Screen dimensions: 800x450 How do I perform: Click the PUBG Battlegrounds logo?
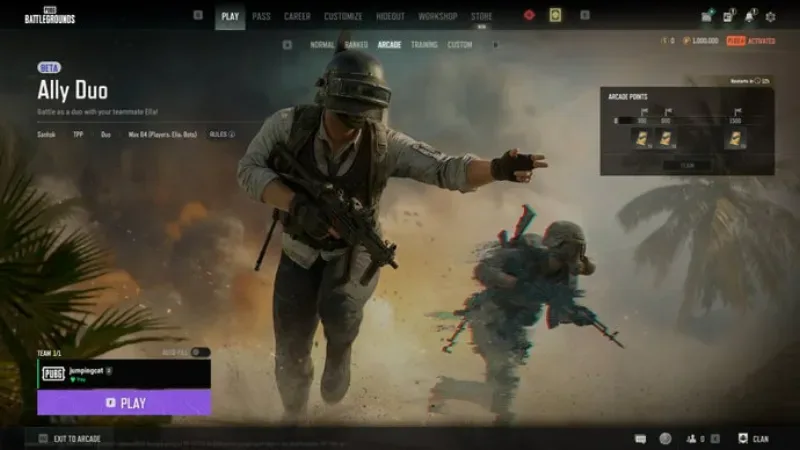tap(49, 15)
